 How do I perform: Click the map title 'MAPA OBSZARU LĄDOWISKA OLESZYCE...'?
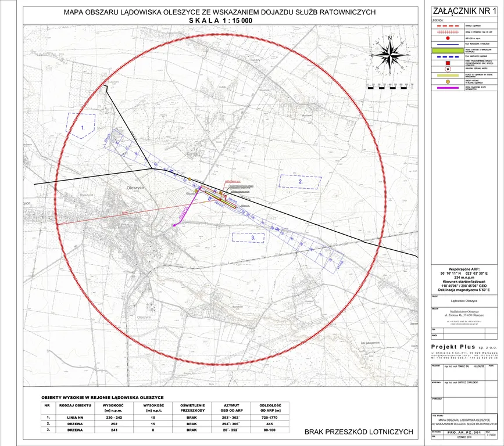[x=220, y=12]
